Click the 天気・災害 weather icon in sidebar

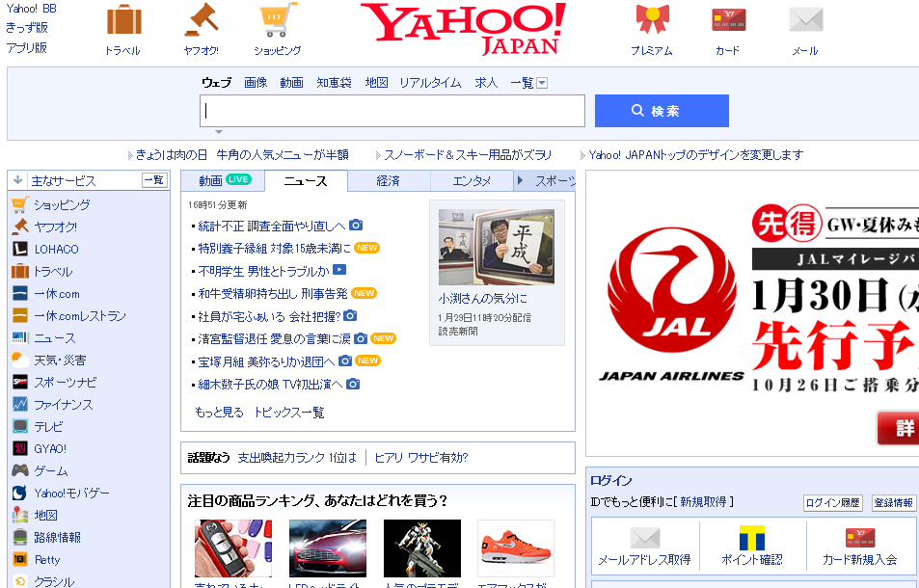click(x=20, y=360)
